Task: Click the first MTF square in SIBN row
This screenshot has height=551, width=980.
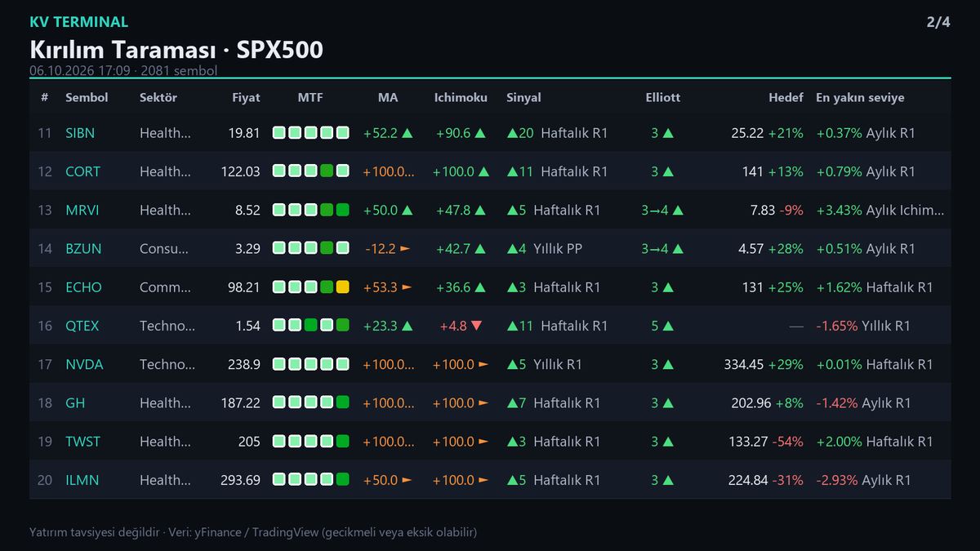Action: coord(278,133)
